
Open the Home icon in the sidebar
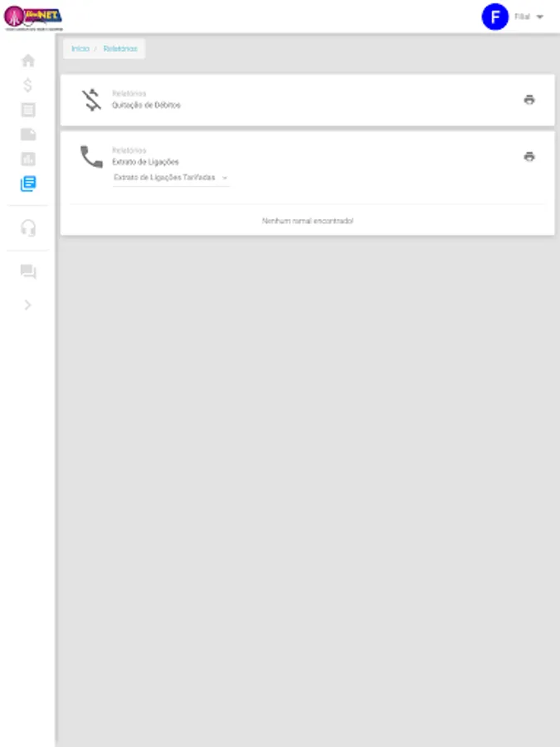(x=28, y=61)
